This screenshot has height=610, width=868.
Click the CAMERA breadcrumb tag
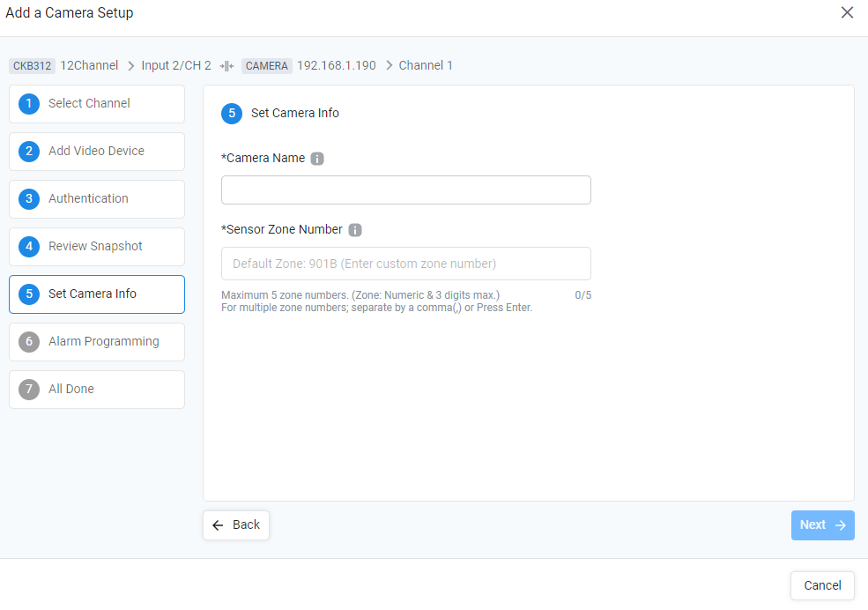point(266,66)
